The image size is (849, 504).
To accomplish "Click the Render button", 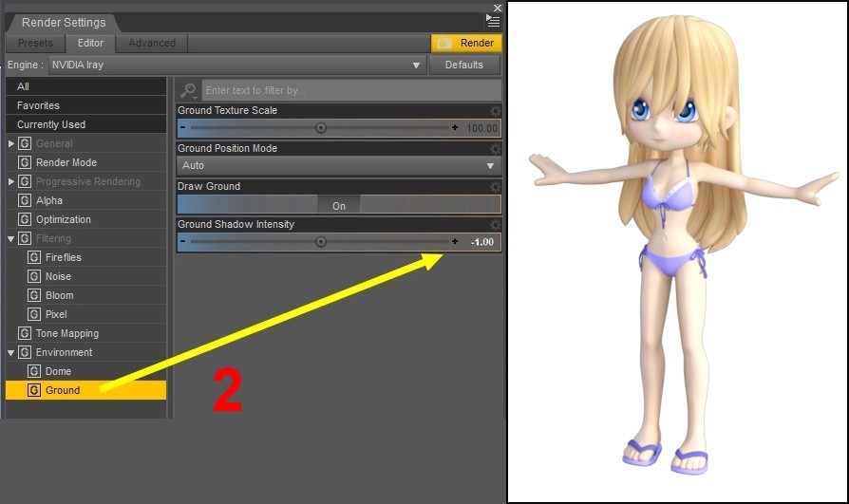I will [466, 43].
